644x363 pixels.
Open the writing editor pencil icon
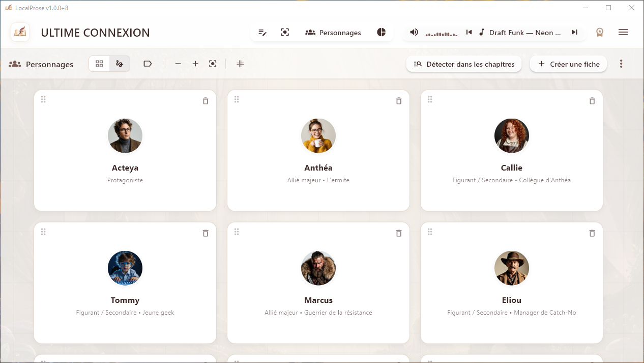pyautogui.click(x=262, y=33)
